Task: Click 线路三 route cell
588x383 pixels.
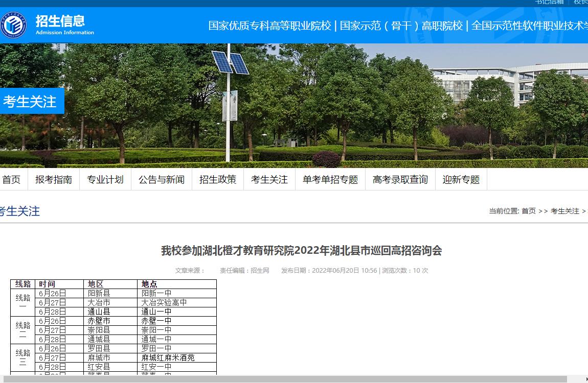Action: [x=23, y=357]
